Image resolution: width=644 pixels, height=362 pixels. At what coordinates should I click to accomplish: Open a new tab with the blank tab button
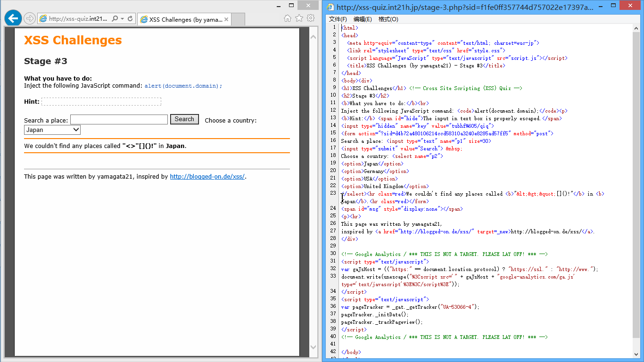(x=238, y=19)
